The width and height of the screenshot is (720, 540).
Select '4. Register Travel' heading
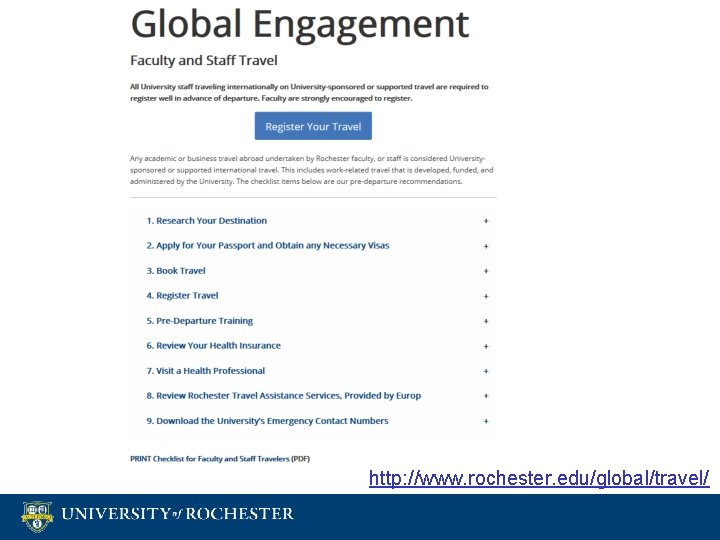(182, 295)
